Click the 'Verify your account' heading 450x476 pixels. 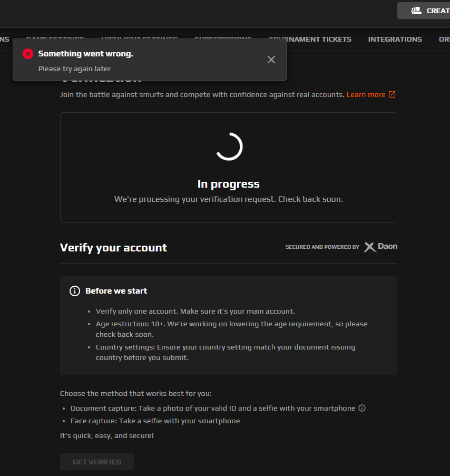pyautogui.click(x=113, y=248)
